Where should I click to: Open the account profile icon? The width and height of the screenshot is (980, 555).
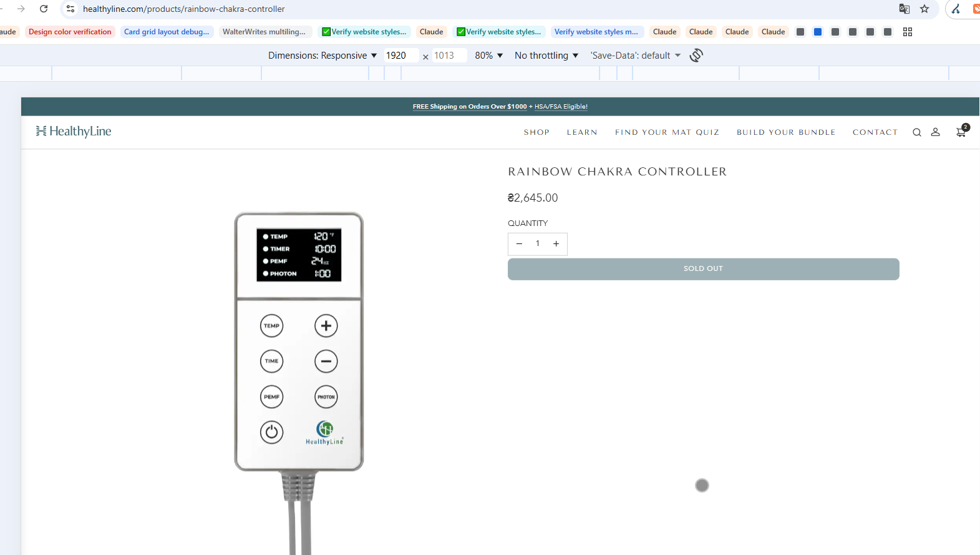936,132
